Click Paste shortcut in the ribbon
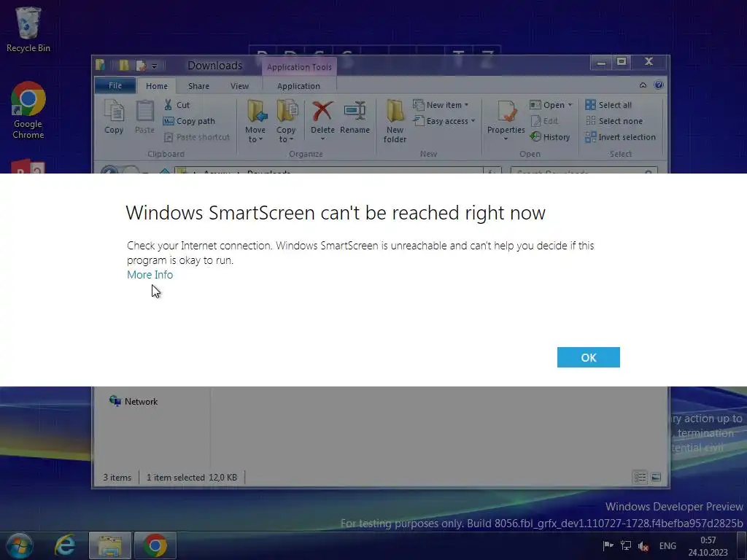Image resolution: width=747 pixels, height=560 pixels. (197, 137)
